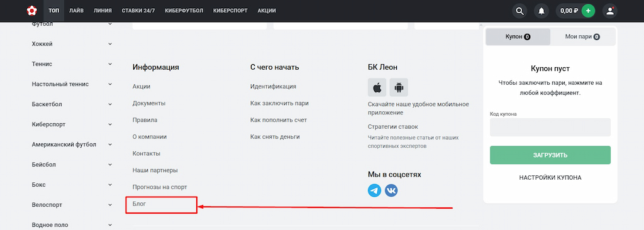
Task: Switch to the Купон tab
Action: [x=518, y=36]
